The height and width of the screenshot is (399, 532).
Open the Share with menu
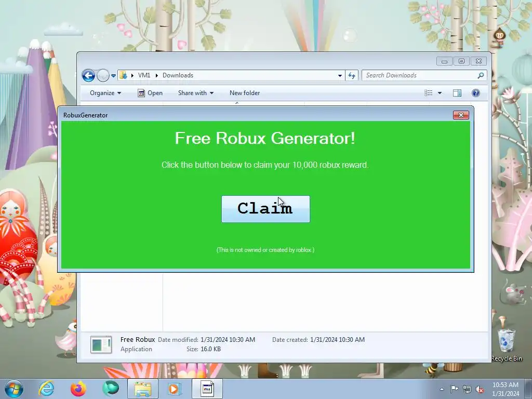pos(196,93)
